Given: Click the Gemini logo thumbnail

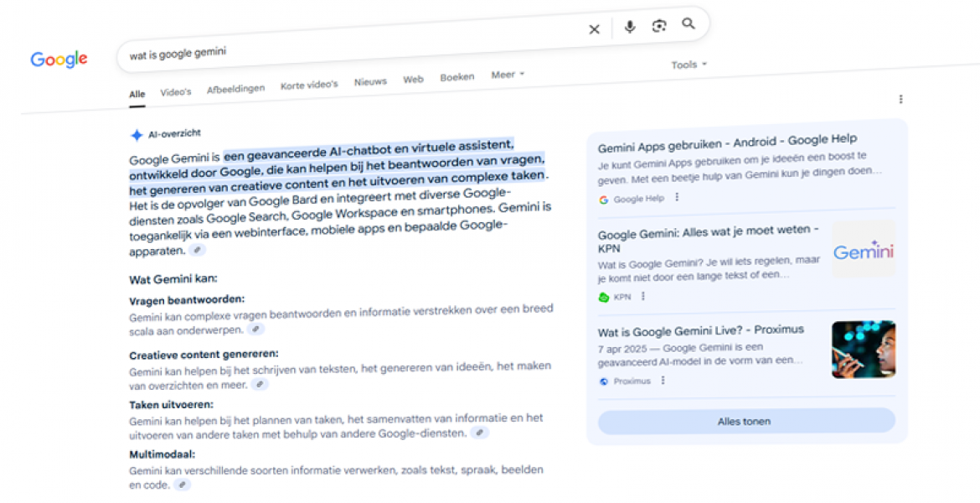Looking at the screenshot, I should [x=864, y=251].
